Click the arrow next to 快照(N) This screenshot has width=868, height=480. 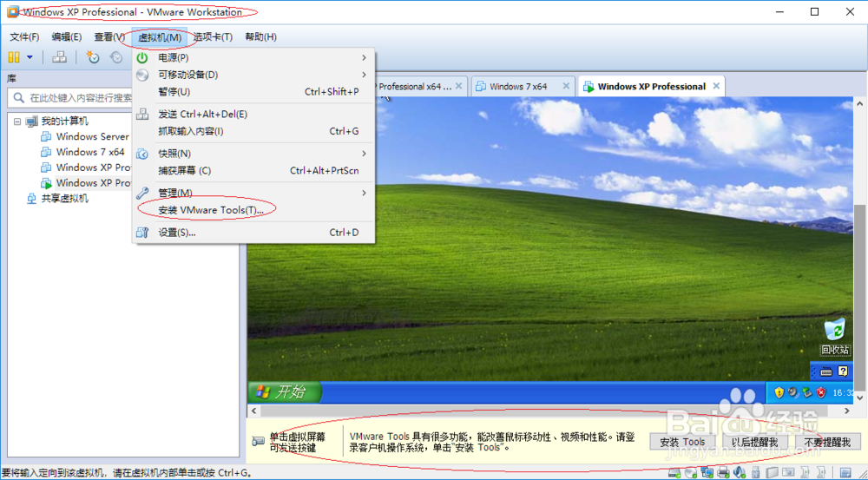point(364,154)
